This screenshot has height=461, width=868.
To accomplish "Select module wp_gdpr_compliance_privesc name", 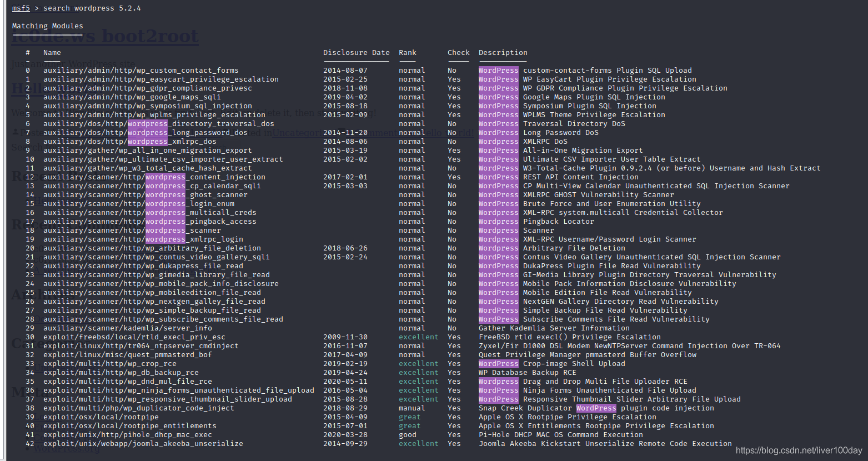I will pos(148,88).
